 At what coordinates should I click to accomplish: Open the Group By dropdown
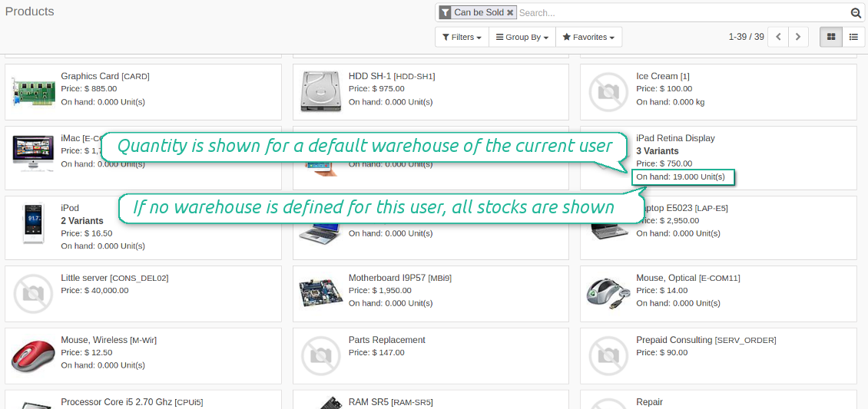522,37
